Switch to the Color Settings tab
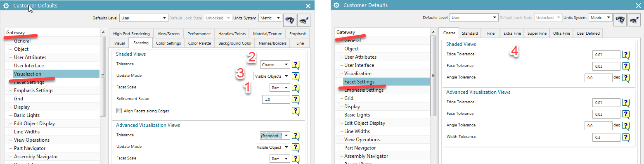Image resolution: width=644 pixels, height=164 pixels. point(168,43)
